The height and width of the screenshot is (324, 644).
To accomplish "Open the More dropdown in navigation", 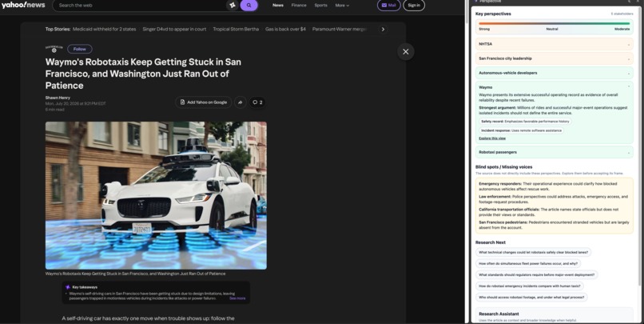I will click(x=342, y=6).
